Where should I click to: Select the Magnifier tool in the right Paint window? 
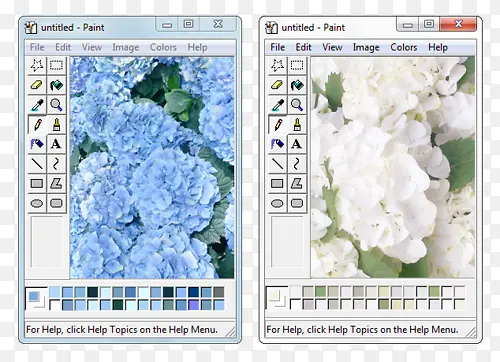pyautogui.click(x=297, y=105)
